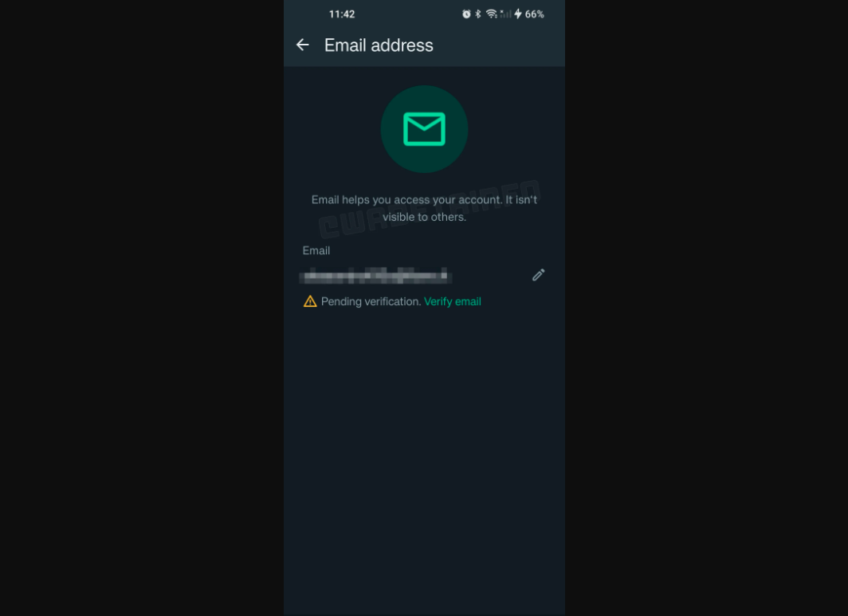Tap the description 'Email helps you access' text
848x616 pixels.
[x=424, y=199]
